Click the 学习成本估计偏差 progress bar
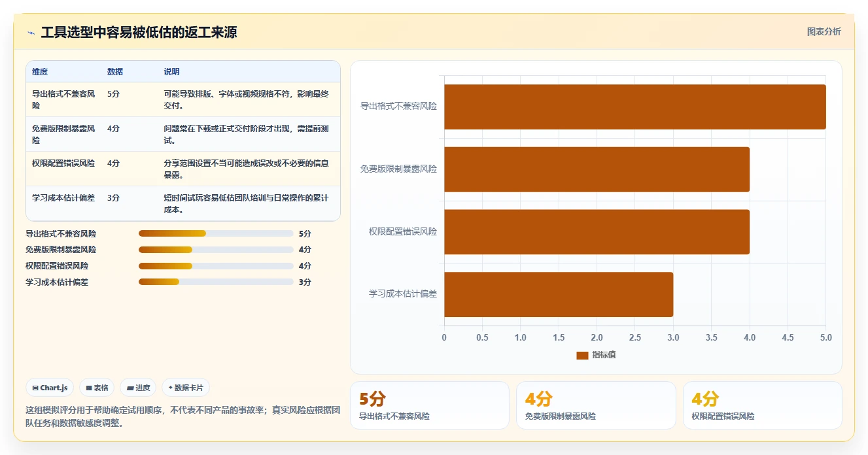This screenshot has height=455, width=868. click(216, 282)
